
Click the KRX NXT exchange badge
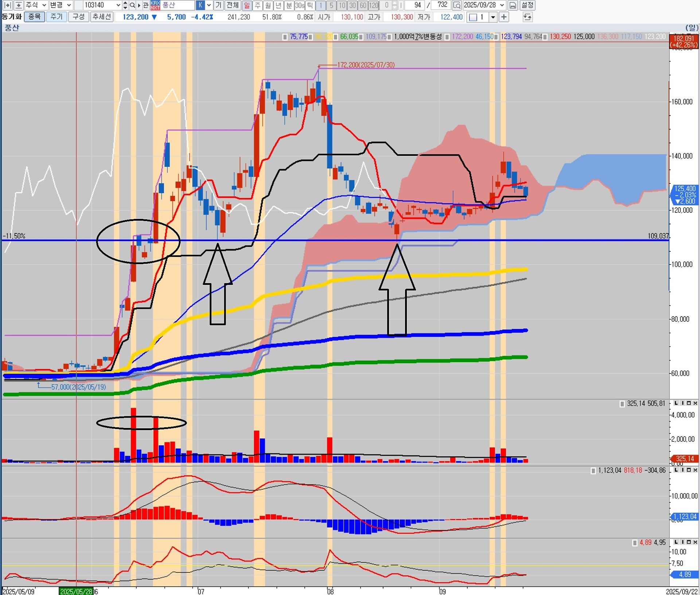155,5
